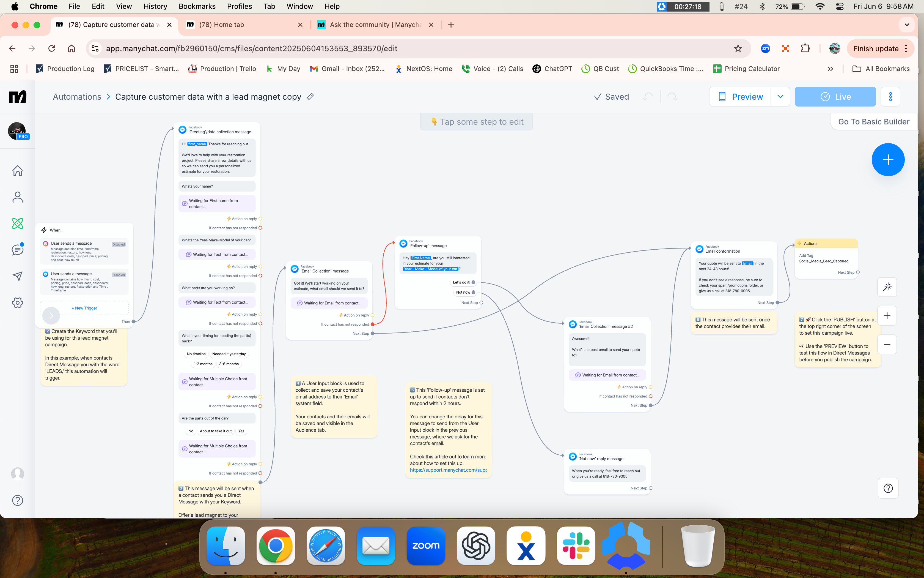924x578 pixels.
Task: Click the Live button
Action: 835,97
